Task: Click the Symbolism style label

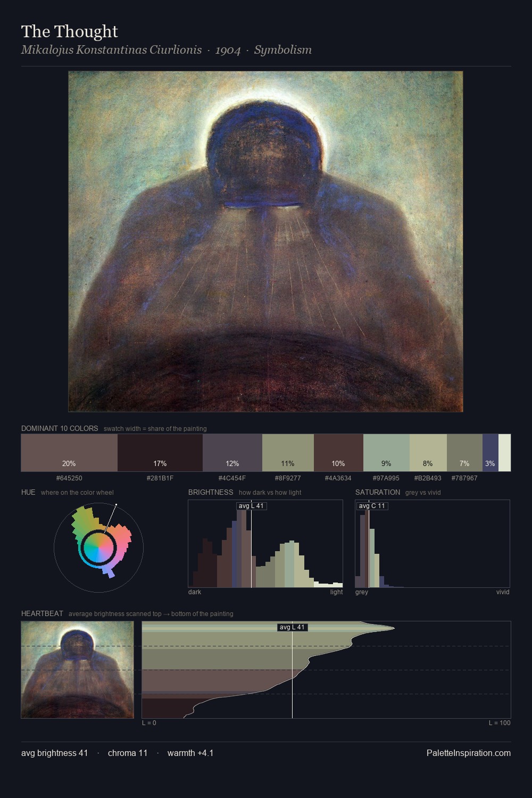Action: pos(283,50)
